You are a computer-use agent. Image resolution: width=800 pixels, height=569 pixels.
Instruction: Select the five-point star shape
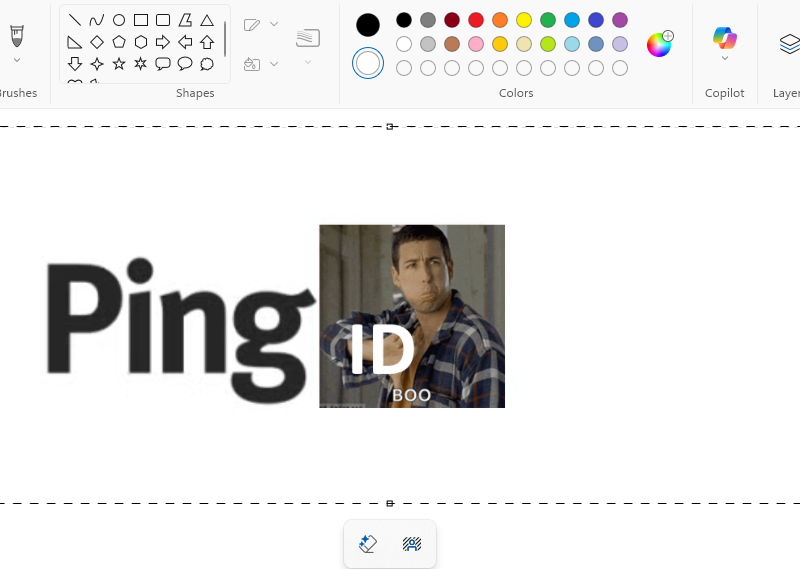(x=119, y=64)
